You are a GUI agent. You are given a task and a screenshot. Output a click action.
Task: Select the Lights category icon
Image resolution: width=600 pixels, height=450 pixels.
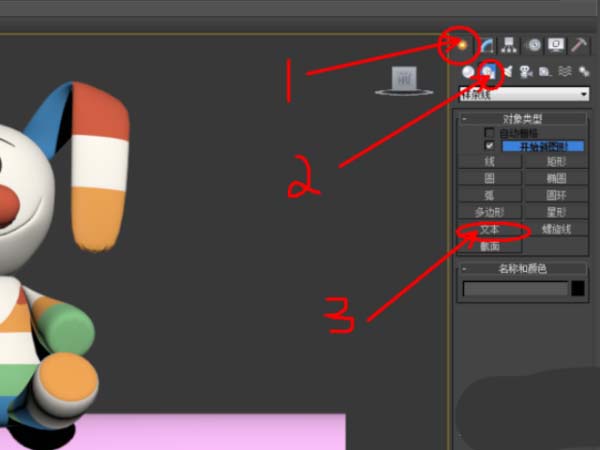(507, 72)
